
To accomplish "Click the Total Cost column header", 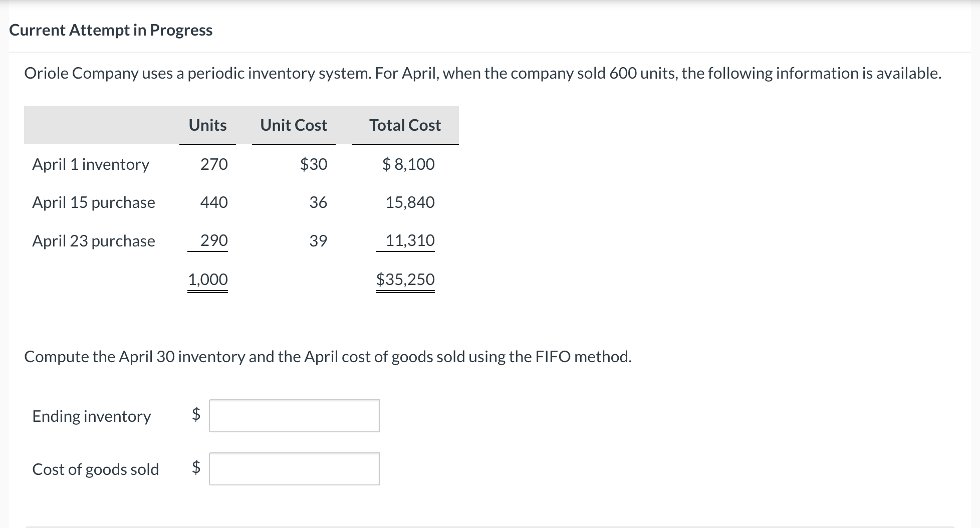I will (x=405, y=125).
